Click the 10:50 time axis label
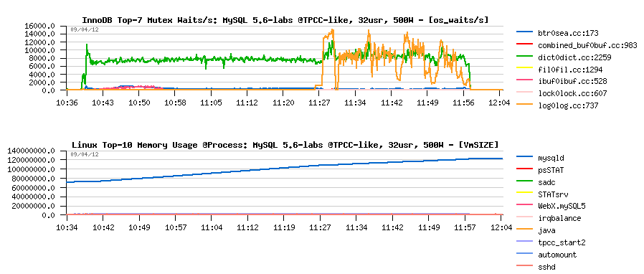 point(139,102)
